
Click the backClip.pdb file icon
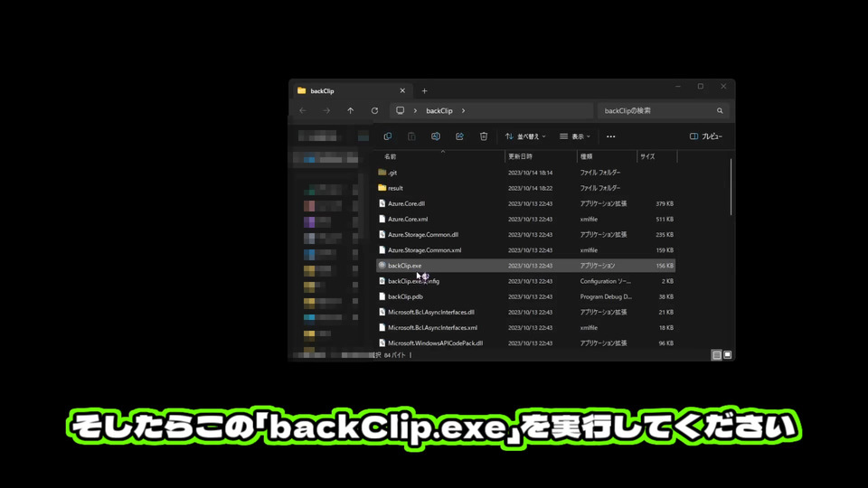coord(382,296)
